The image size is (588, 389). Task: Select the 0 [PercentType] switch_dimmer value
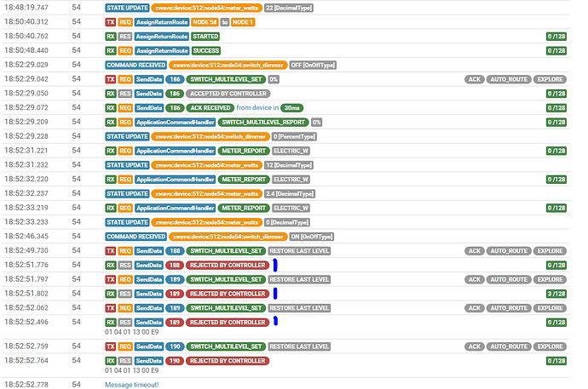pos(294,137)
